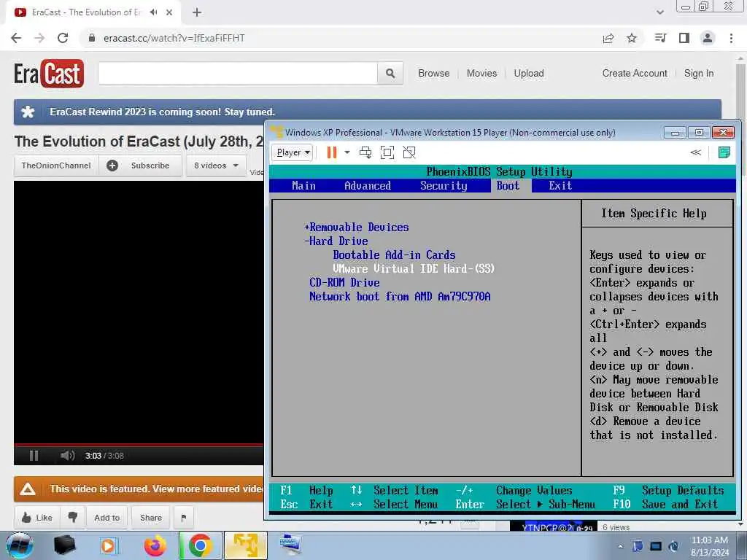Screen dimensions: 747x560
Task: Click the Share button
Action: pos(151,518)
